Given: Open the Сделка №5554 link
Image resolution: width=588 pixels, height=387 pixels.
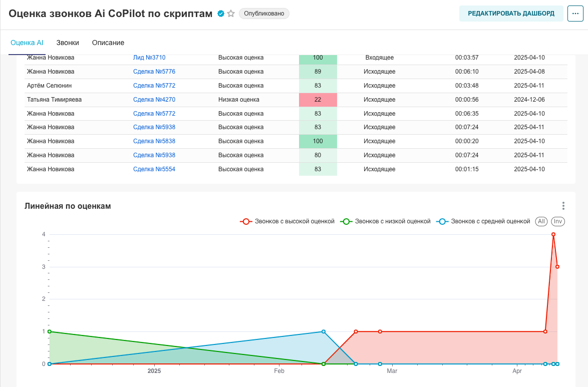Looking at the screenshot, I should pos(154,169).
